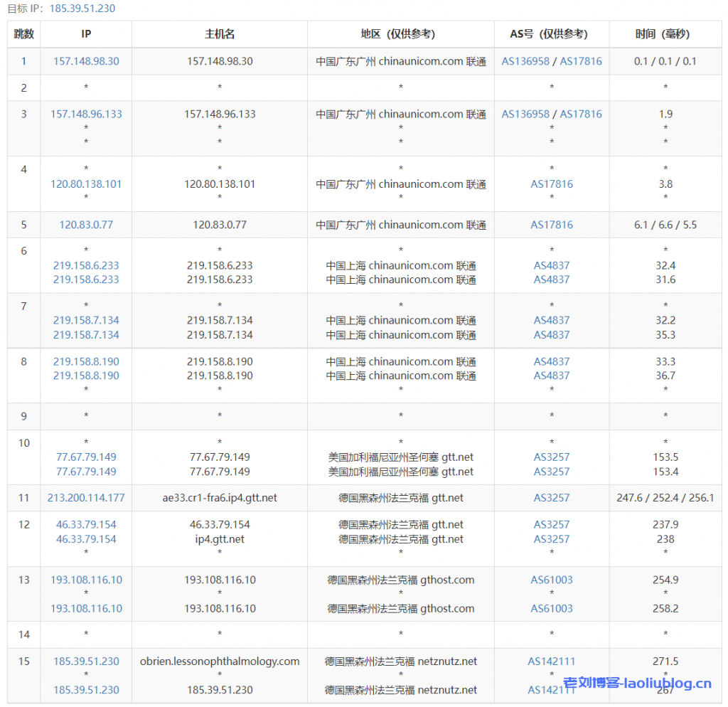Click the ip4.gtt.net hostname in hop 12
The width and height of the screenshot is (728, 707).
click(x=220, y=539)
